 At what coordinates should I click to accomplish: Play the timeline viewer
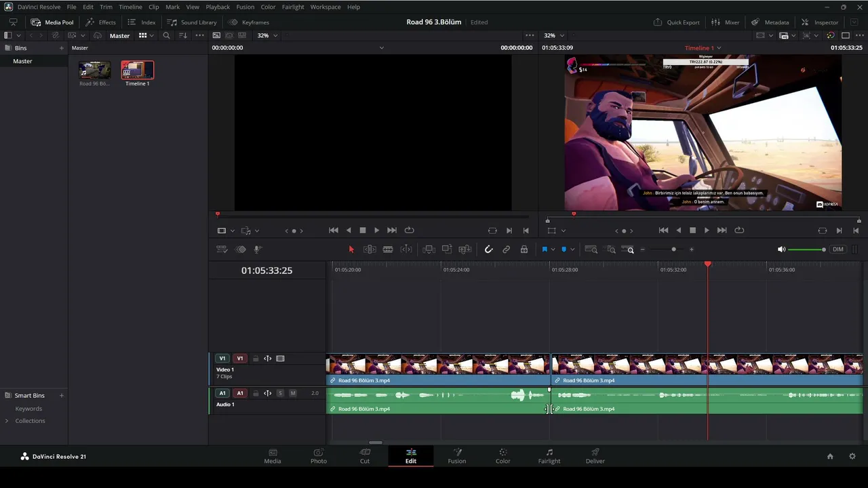pos(707,230)
